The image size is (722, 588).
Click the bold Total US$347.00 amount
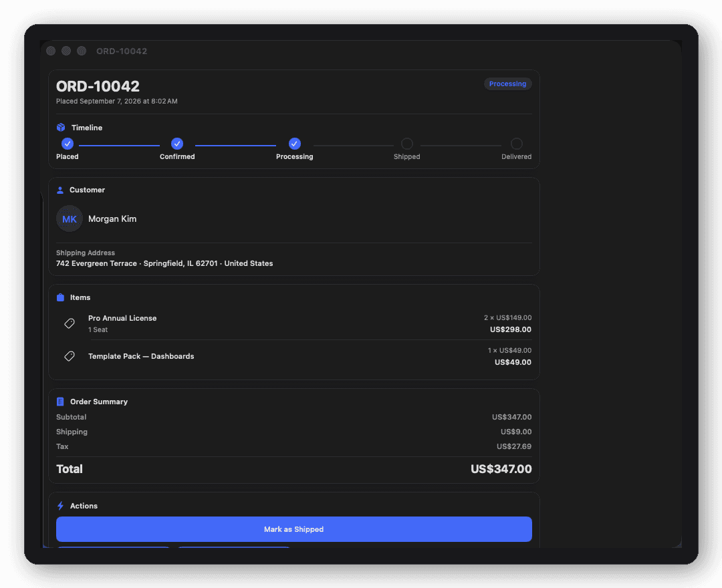click(501, 469)
